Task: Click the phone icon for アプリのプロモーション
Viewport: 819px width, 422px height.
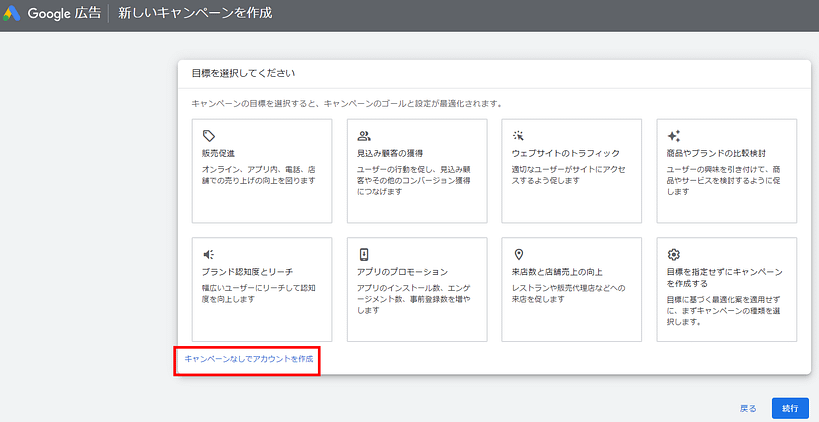Action: coord(364,254)
